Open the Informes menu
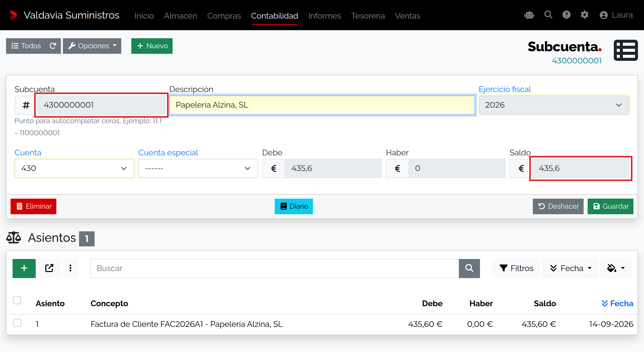The image size is (644, 352). pyautogui.click(x=325, y=16)
